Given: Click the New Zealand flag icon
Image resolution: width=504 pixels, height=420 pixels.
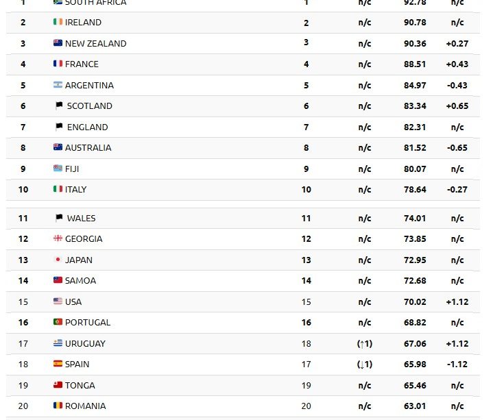Looking at the screenshot, I should click(x=58, y=42).
